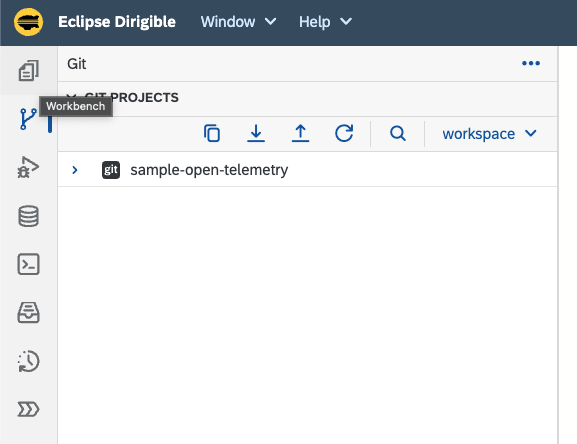Screen dimensions: 577x444
Task: Open the Operations history clock icon
Action: (28, 361)
